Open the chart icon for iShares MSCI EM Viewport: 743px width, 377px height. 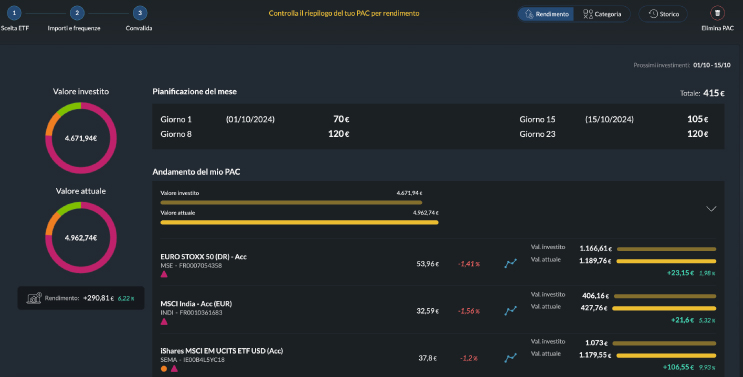tap(510, 358)
